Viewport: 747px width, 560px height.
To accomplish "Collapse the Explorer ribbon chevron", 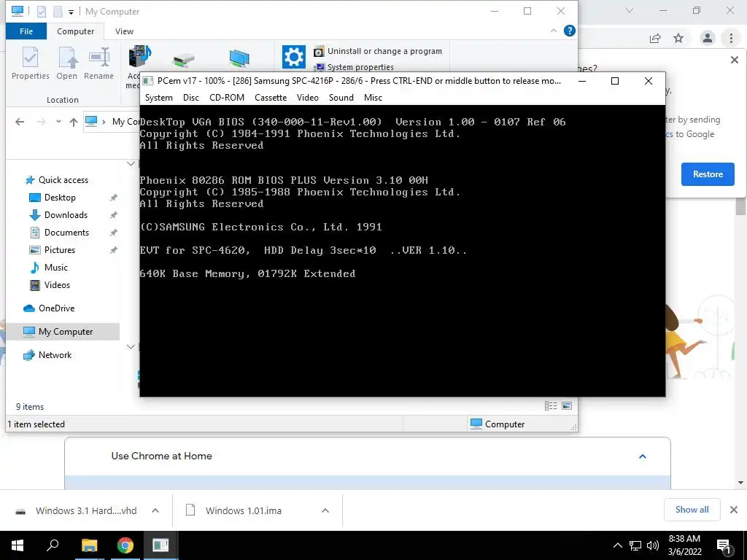I will click(x=553, y=31).
